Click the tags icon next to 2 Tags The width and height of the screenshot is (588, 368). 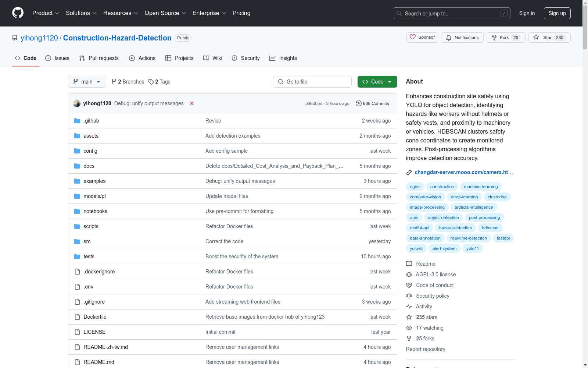(151, 82)
